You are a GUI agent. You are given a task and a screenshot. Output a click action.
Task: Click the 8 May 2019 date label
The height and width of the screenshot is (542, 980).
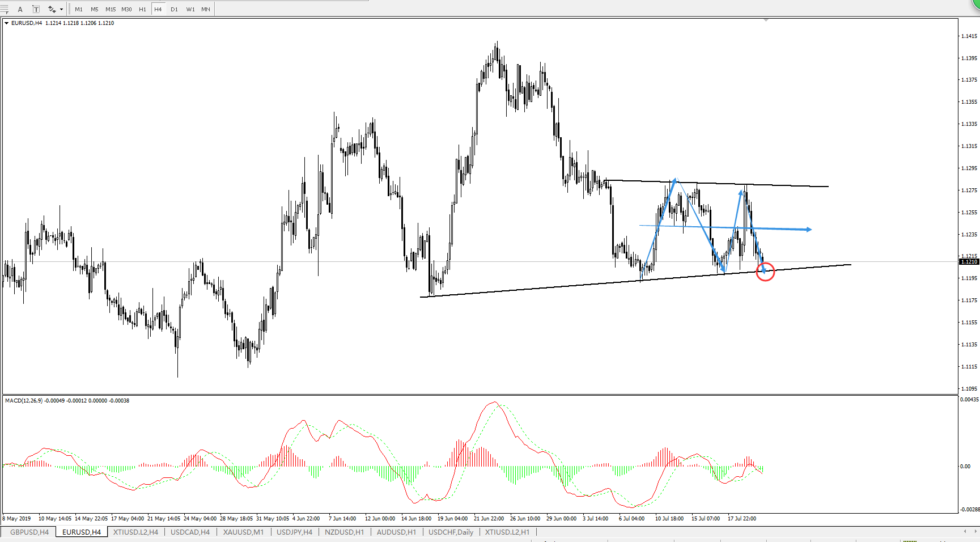click(17, 518)
